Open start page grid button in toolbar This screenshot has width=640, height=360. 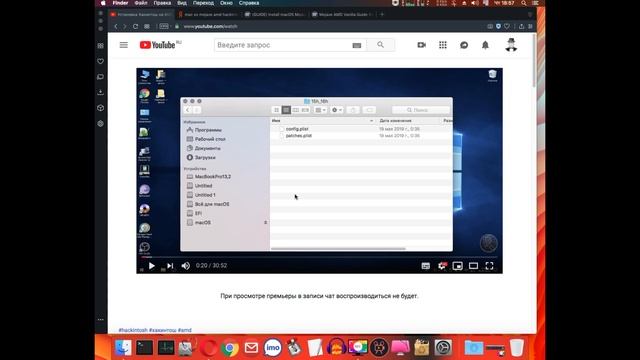click(x=147, y=26)
